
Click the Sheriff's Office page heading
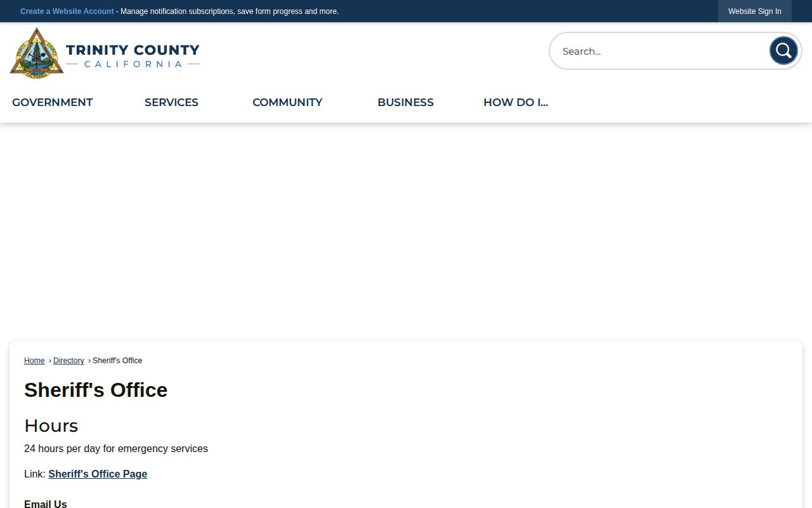coord(96,390)
